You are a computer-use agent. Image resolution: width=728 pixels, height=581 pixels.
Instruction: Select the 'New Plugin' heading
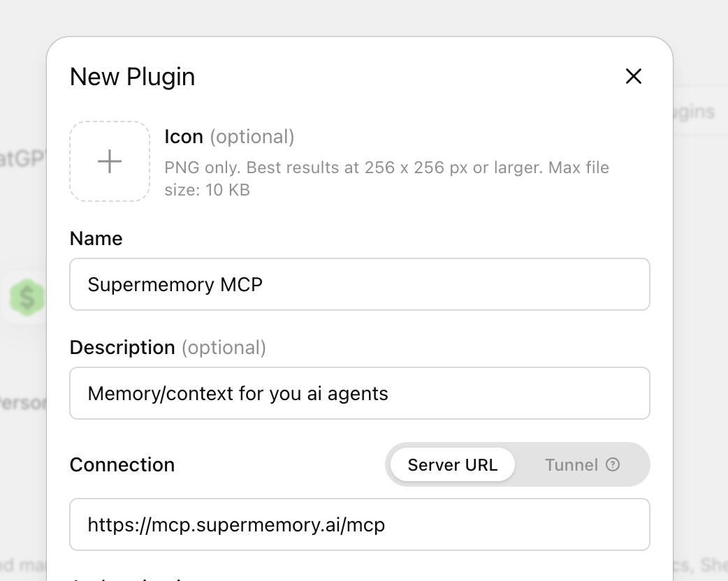pyautogui.click(x=132, y=77)
